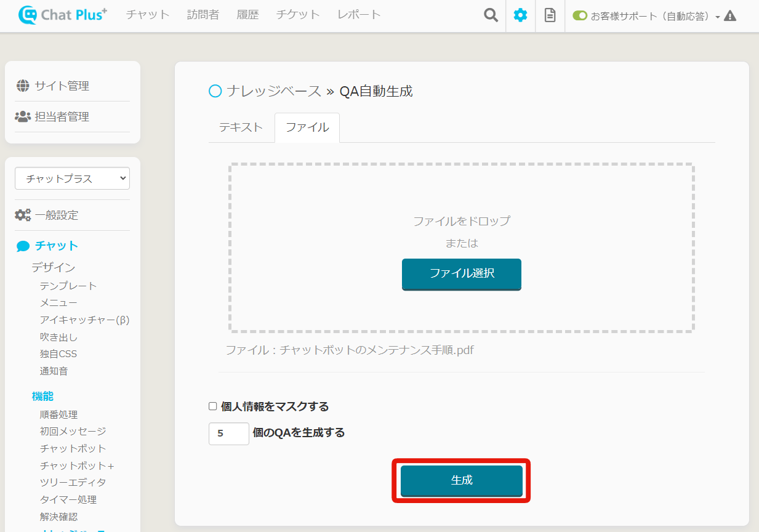The height and width of the screenshot is (532, 759).
Task: Open the チャットプラス site dropdown
Action: pos(72,179)
